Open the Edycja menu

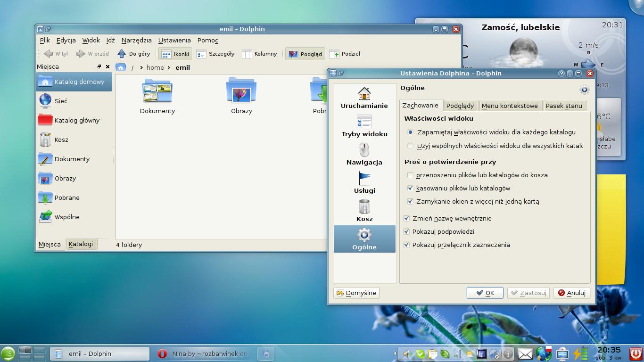(x=66, y=41)
